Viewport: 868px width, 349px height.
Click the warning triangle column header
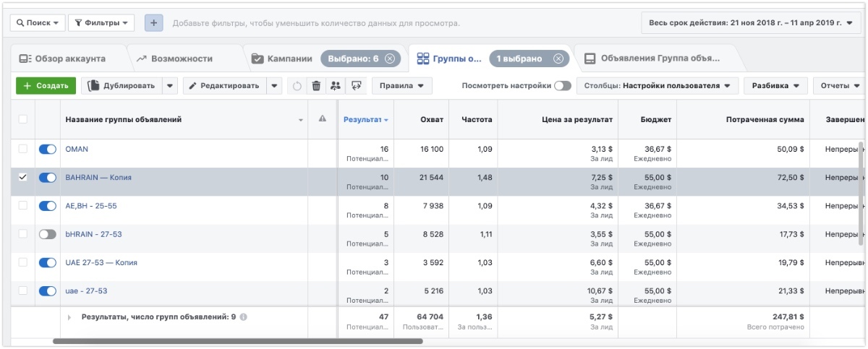pos(323,119)
